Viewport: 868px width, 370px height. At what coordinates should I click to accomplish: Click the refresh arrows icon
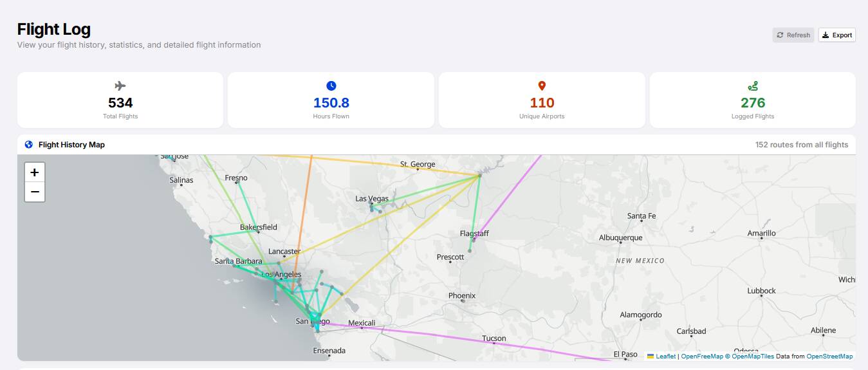click(780, 35)
